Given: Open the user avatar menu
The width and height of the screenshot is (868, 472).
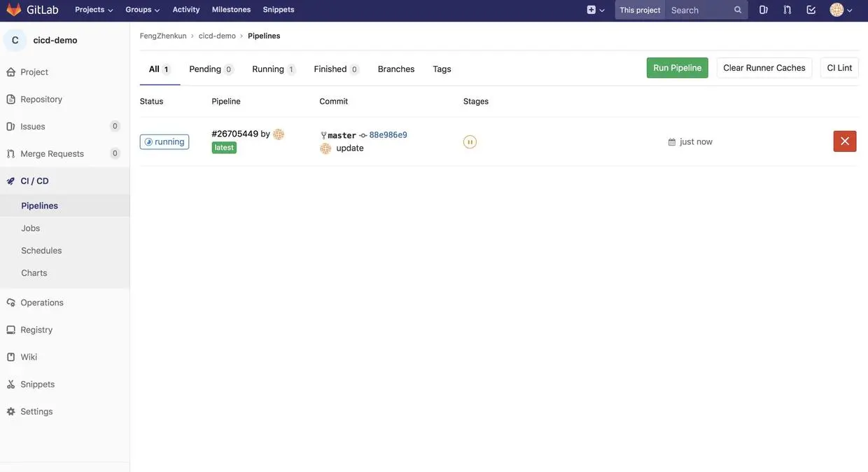Looking at the screenshot, I should 841,10.
